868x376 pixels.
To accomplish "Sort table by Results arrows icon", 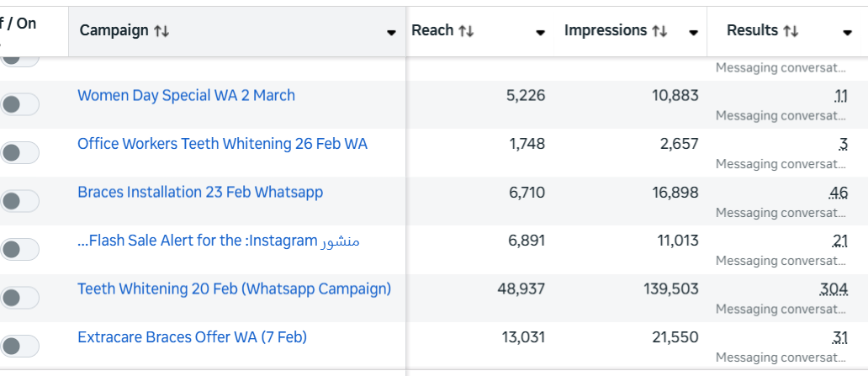I will click(x=791, y=31).
